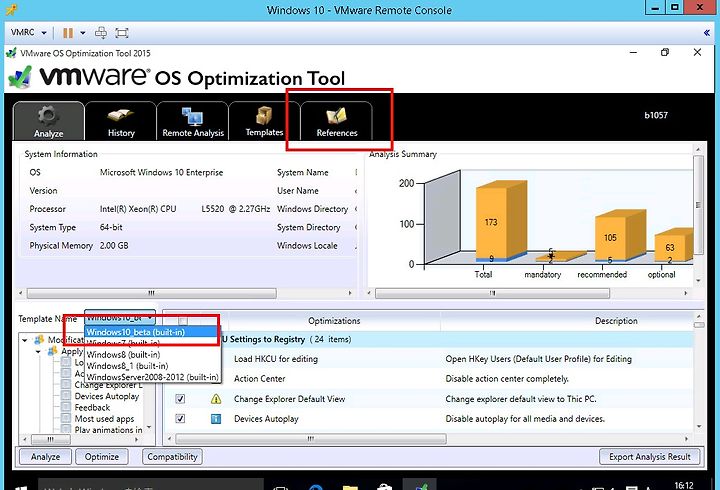Click the Compatibility button
Screen dimensions: 720x490
pos(172,456)
